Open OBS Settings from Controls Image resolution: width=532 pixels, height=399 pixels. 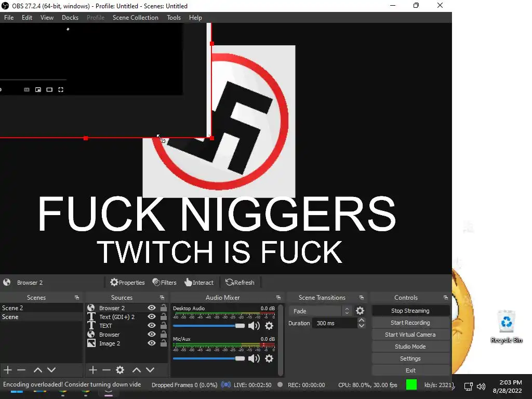click(x=410, y=358)
